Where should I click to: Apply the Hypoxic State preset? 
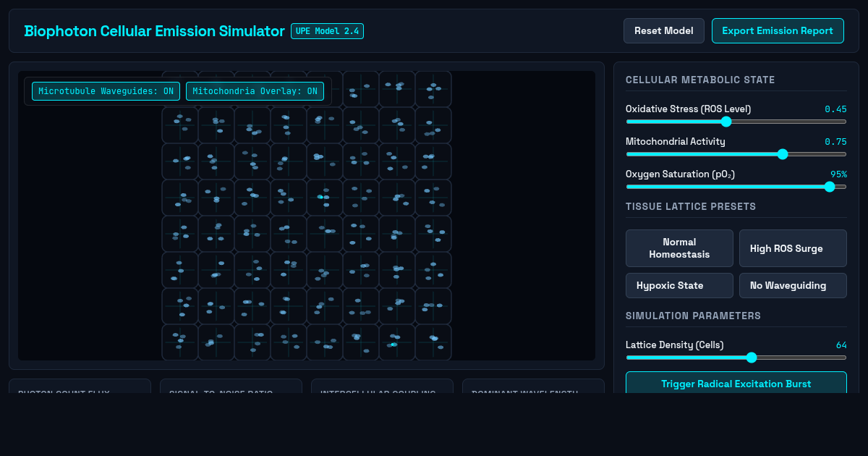coord(679,285)
